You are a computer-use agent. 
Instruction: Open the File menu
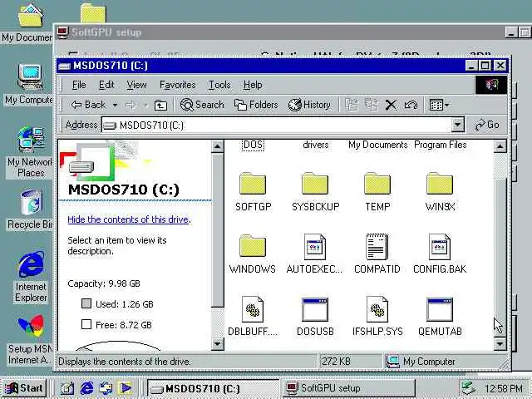[x=79, y=85]
